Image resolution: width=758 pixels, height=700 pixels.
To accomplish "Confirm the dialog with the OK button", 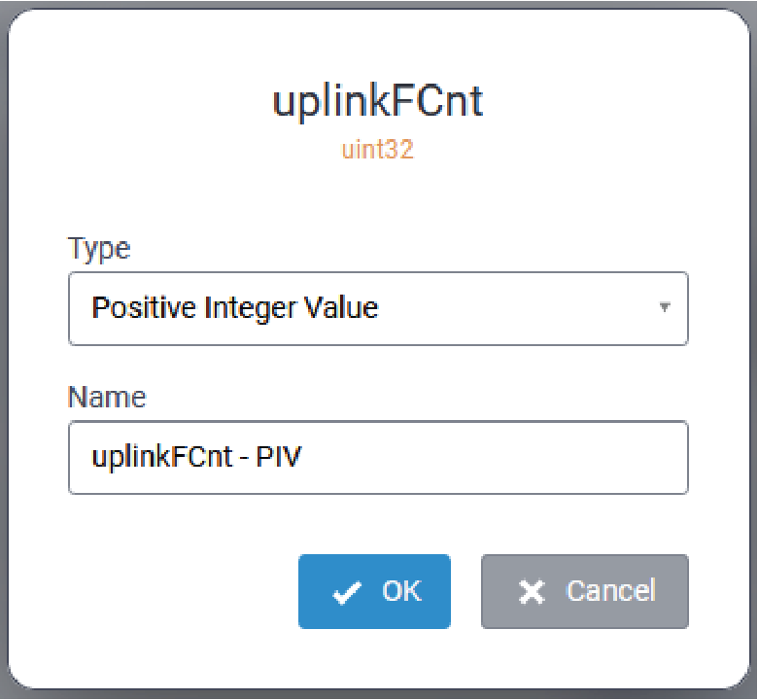I will [374, 592].
